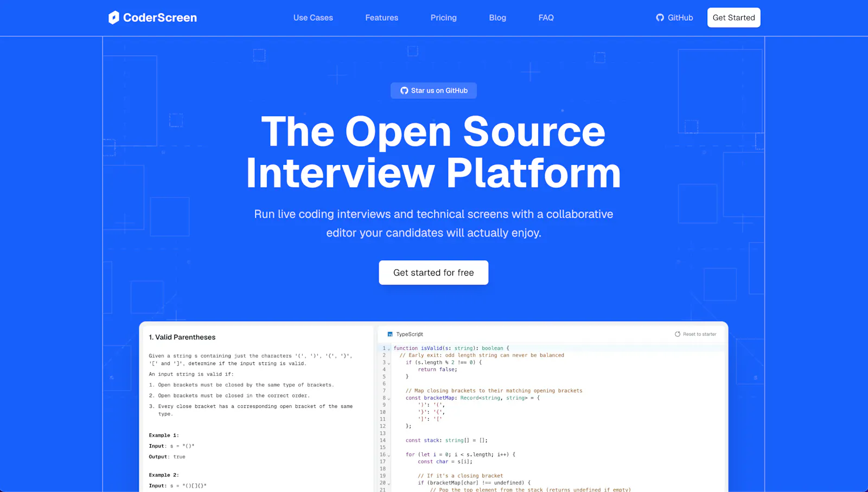Image resolution: width=868 pixels, height=492 pixels.
Task: Click the '// Early exit' comment line
Action: tap(482, 355)
